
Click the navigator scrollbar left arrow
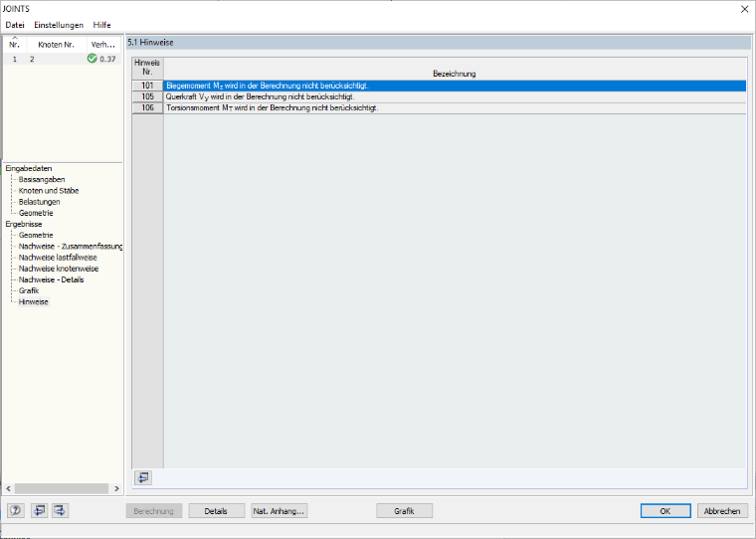coord(9,488)
